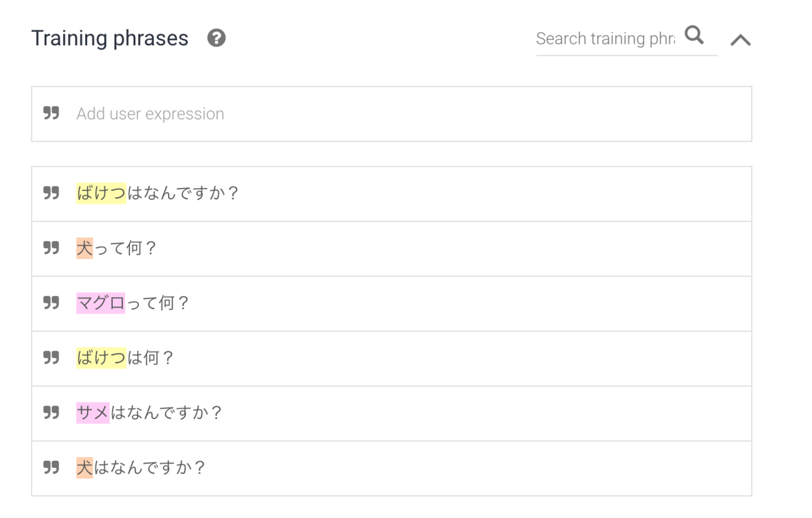The image size is (812, 518).
Task: Click the search magnifier icon
Action: (695, 36)
